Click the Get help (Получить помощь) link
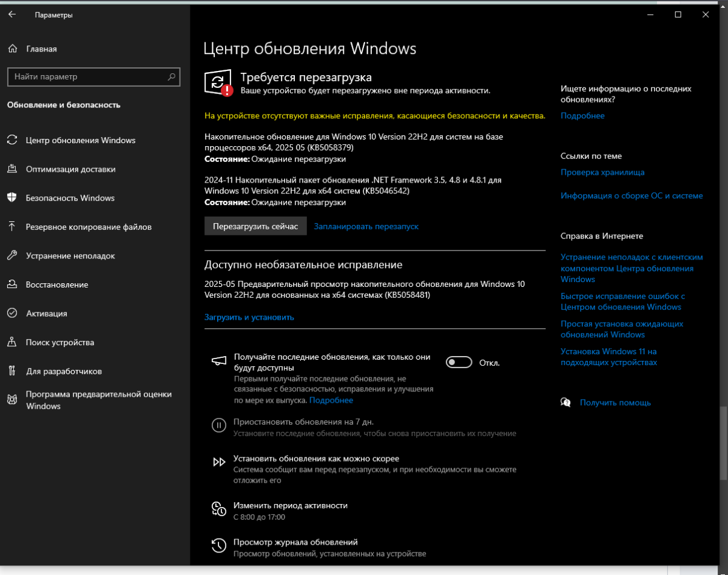This screenshot has width=728, height=575. tap(615, 403)
